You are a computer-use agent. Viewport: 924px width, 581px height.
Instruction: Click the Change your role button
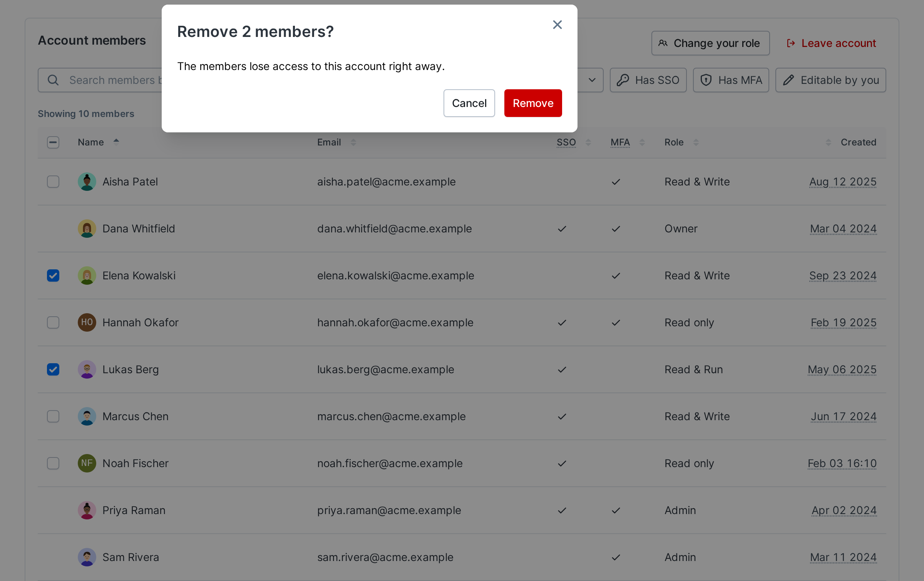pyautogui.click(x=710, y=43)
